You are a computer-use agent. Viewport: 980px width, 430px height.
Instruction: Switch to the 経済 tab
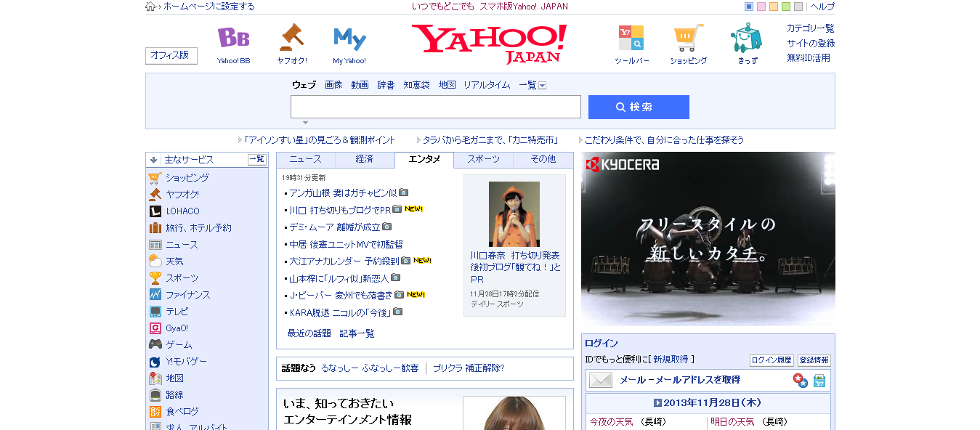coord(365,160)
